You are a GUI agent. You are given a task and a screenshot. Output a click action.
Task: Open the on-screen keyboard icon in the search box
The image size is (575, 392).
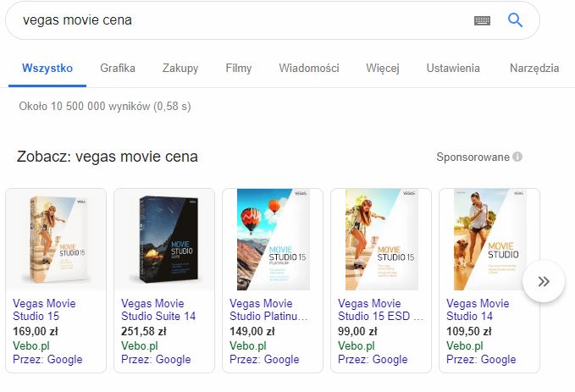482,20
